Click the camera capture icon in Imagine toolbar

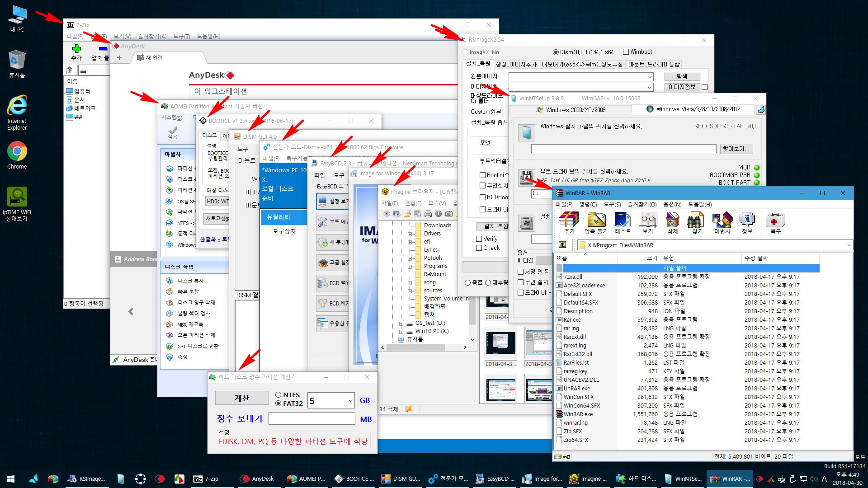click(x=448, y=214)
